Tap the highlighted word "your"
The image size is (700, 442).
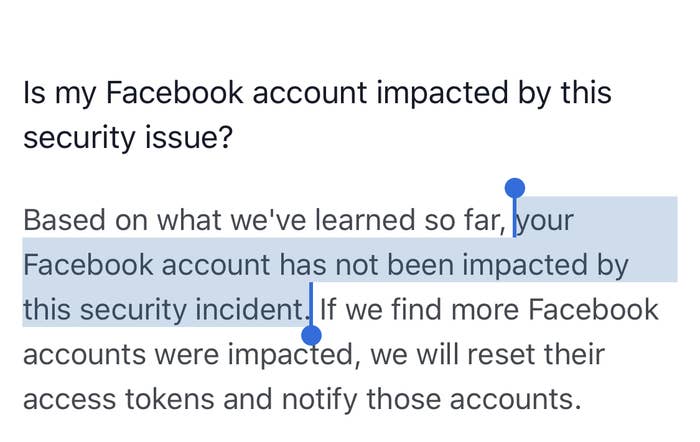(545, 222)
